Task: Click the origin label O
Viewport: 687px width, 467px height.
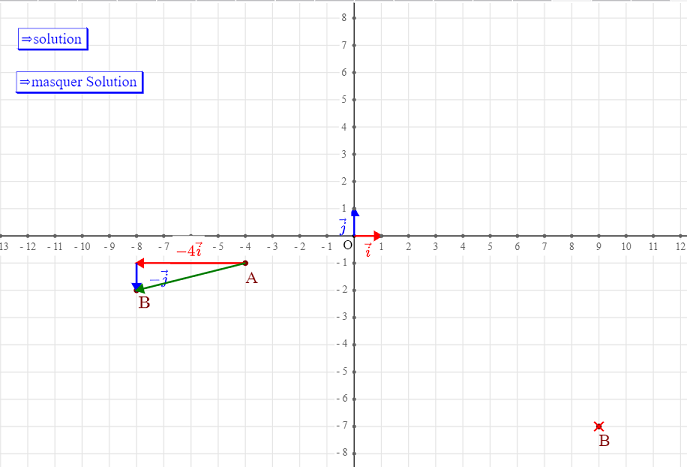Action: (x=347, y=246)
